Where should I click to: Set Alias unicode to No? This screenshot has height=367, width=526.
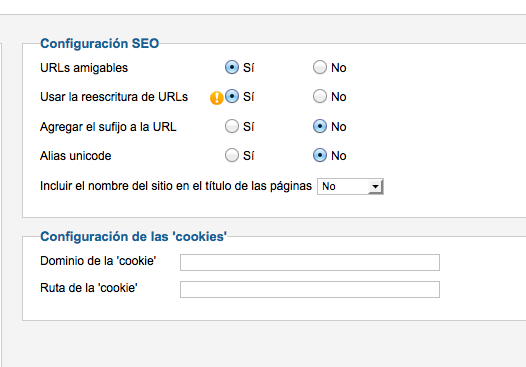[x=320, y=155]
